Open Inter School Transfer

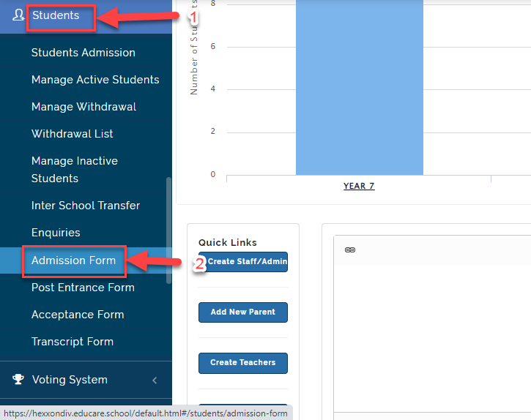tap(86, 206)
